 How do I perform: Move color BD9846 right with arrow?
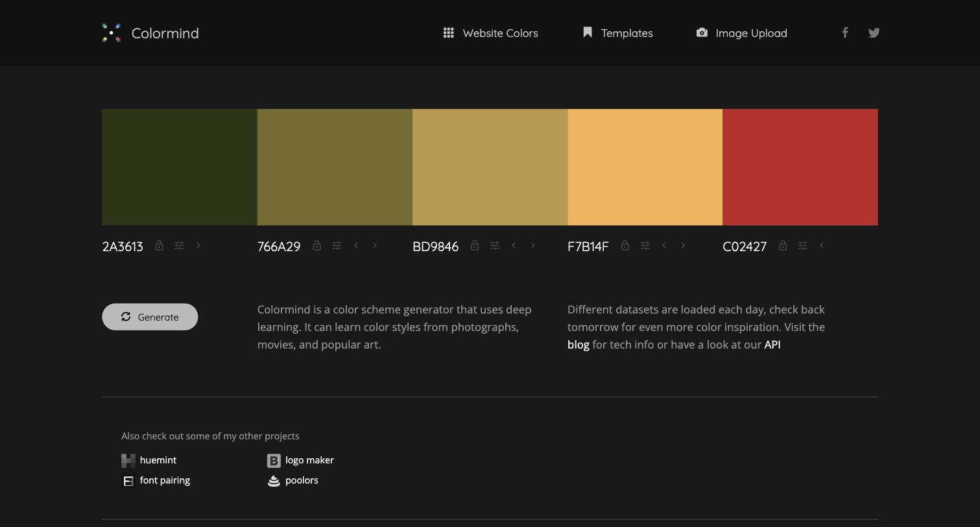tap(533, 245)
